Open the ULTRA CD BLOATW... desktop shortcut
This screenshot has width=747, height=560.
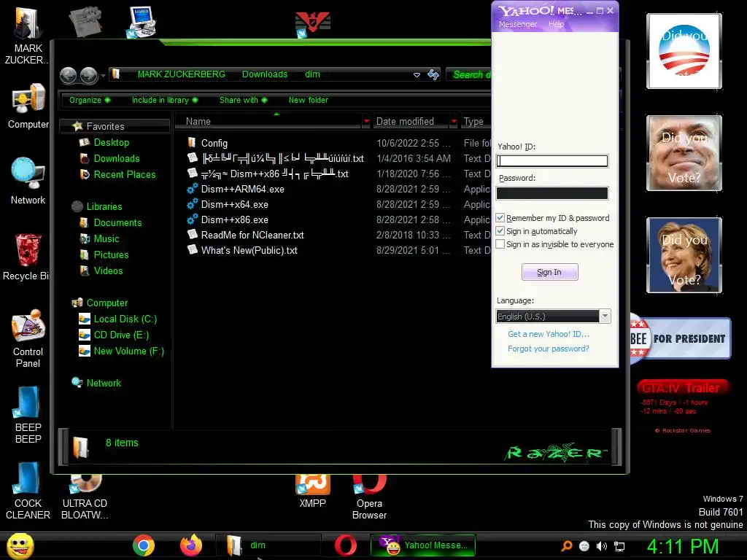pyautogui.click(x=85, y=496)
